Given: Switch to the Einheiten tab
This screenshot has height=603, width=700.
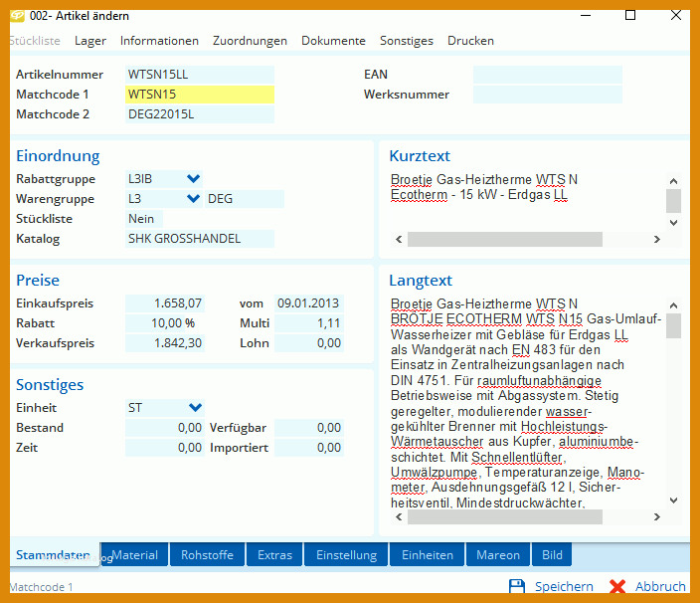Looking at the screenshot, I should pyautogui.click(x=428, y=555).
